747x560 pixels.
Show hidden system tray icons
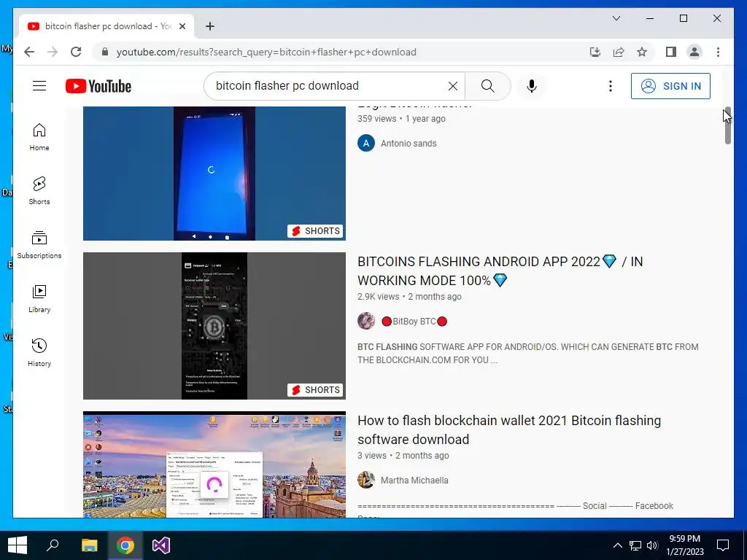click(617, 545)
